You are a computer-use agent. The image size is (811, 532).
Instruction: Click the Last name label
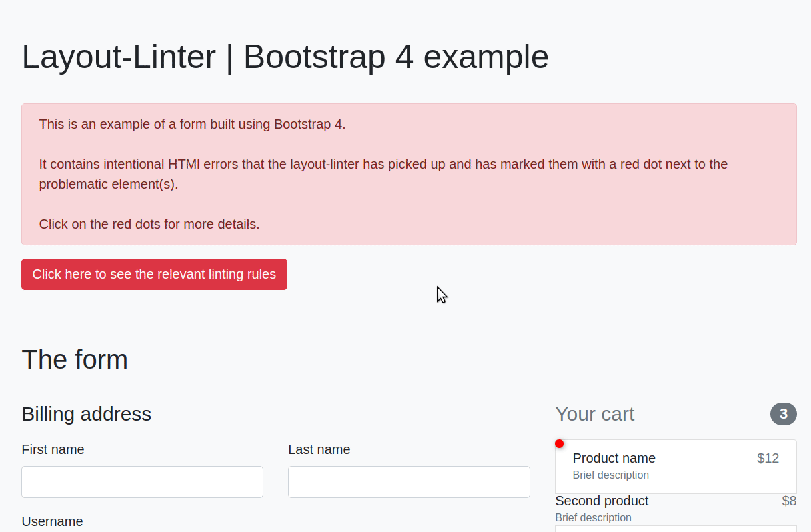point(319,449)
